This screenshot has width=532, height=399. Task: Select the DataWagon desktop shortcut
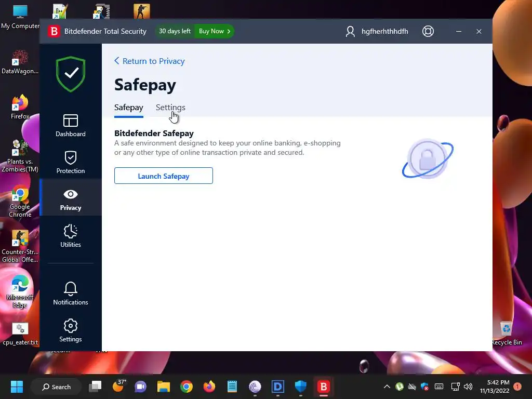(x=20, y=62)
